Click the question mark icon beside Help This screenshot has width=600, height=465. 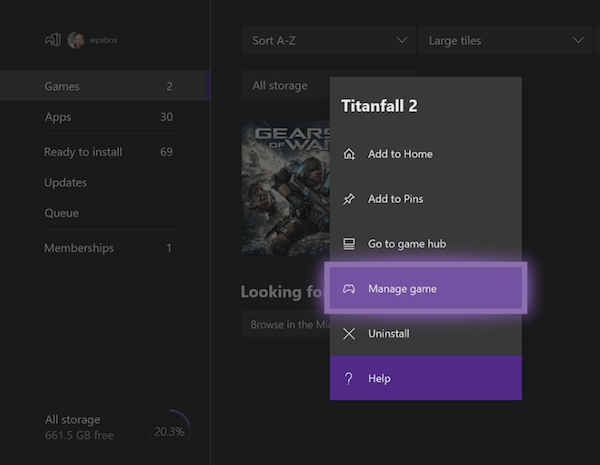coord(349,379)
